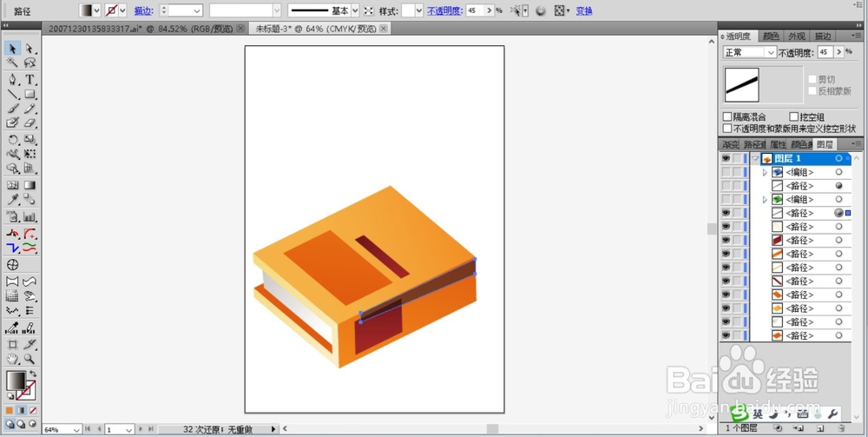Set fill to None in toolbox
The height and width of the screenshot is (437, 868).
tap(33, 410)
